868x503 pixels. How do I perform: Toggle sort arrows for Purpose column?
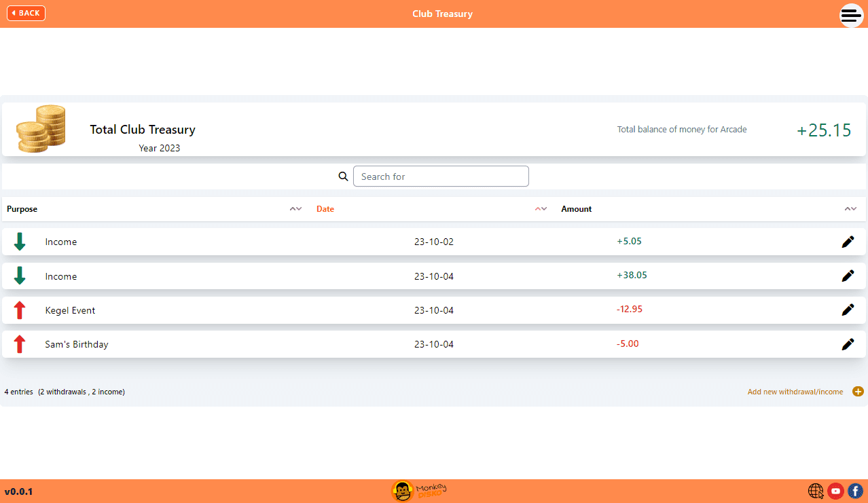[295, 209]
